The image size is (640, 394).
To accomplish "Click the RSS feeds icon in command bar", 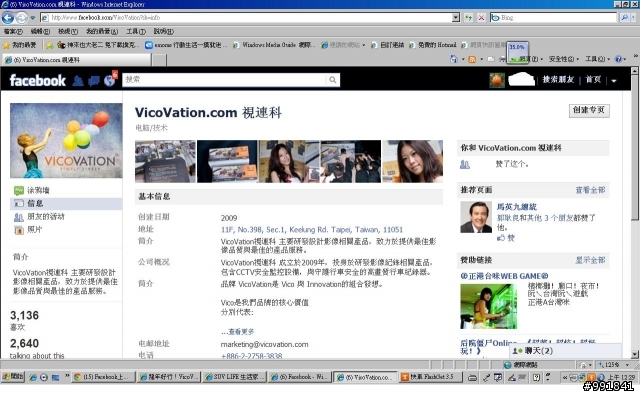I will (x=472, y=59).
